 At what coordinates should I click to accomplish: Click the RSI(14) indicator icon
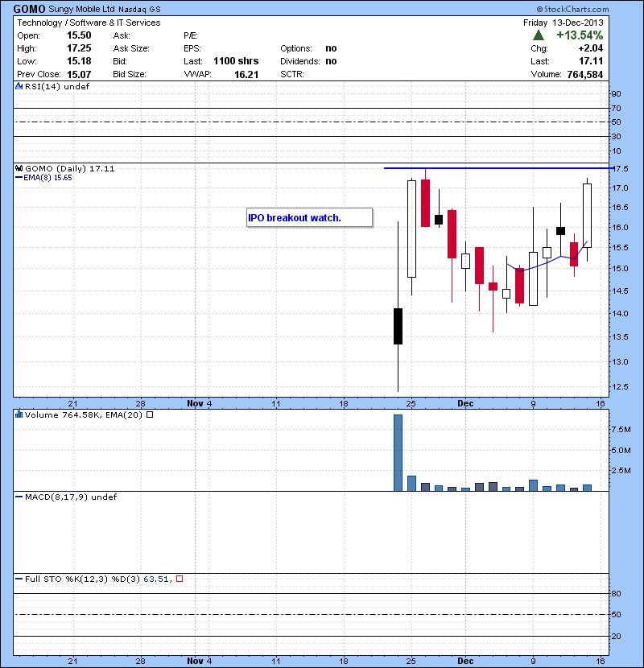[19, 86]
